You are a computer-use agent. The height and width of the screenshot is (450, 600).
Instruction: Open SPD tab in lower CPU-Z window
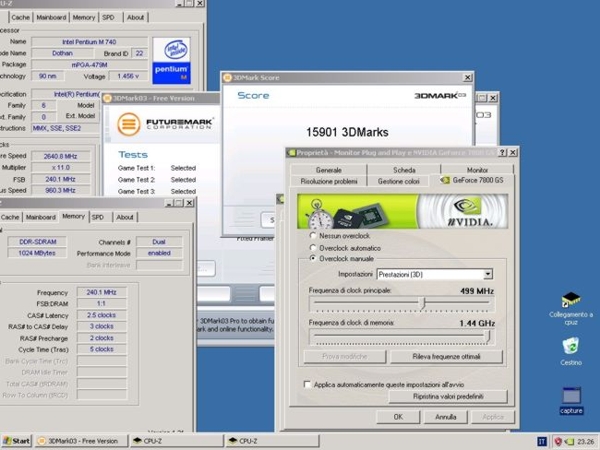tap(98, 217)
